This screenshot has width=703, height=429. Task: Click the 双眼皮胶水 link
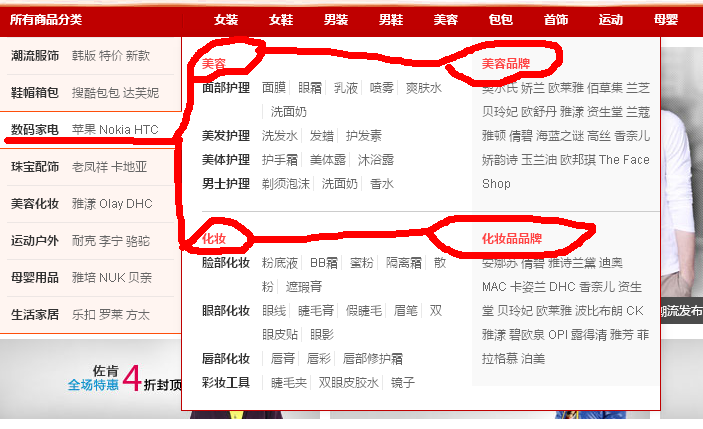pos(349,383)
